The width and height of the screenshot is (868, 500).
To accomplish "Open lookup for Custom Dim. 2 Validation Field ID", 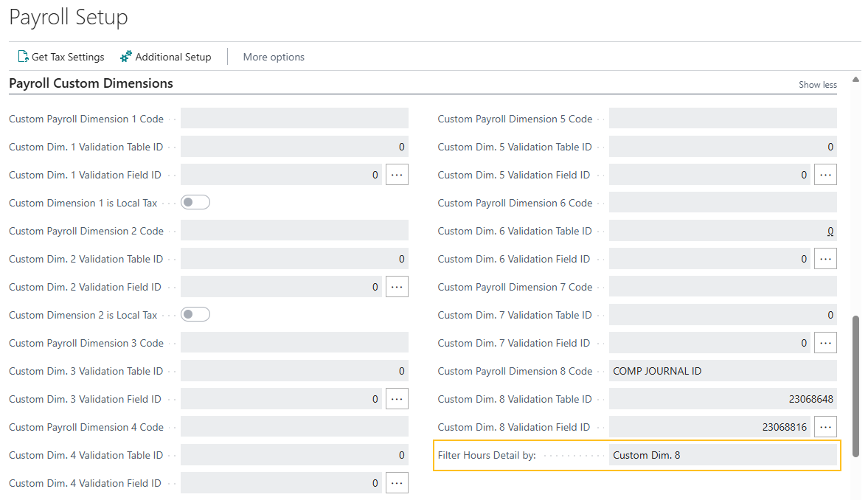I will [397, 286].
